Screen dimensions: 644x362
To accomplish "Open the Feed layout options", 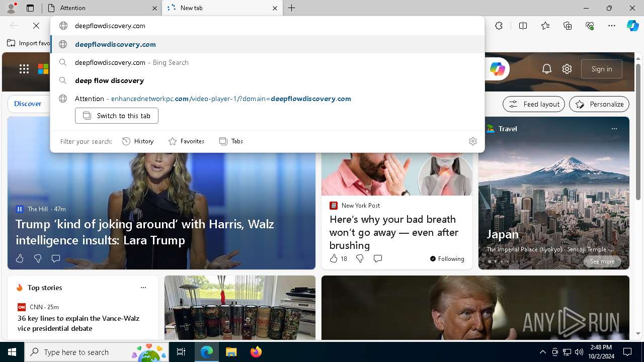I will (534, 104).
